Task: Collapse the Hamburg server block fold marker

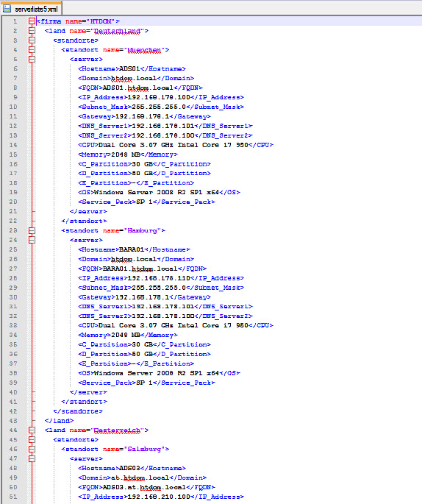Action: tap(32, 240)
